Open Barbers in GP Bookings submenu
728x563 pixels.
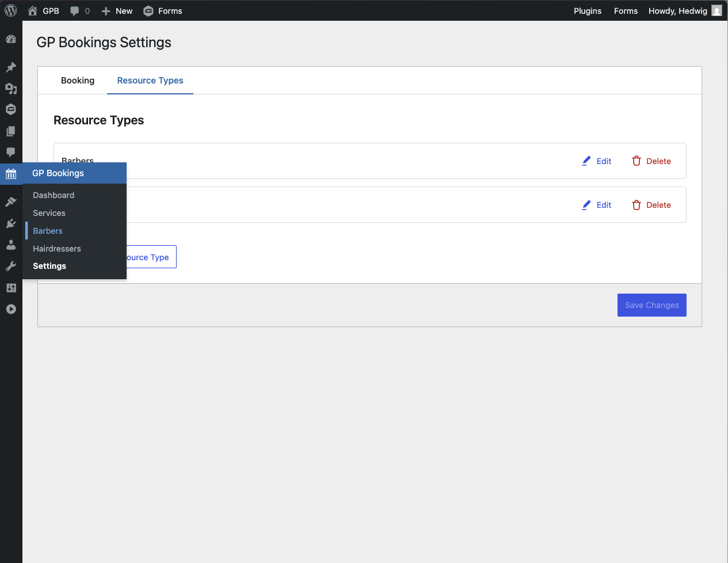pos(48,231)
